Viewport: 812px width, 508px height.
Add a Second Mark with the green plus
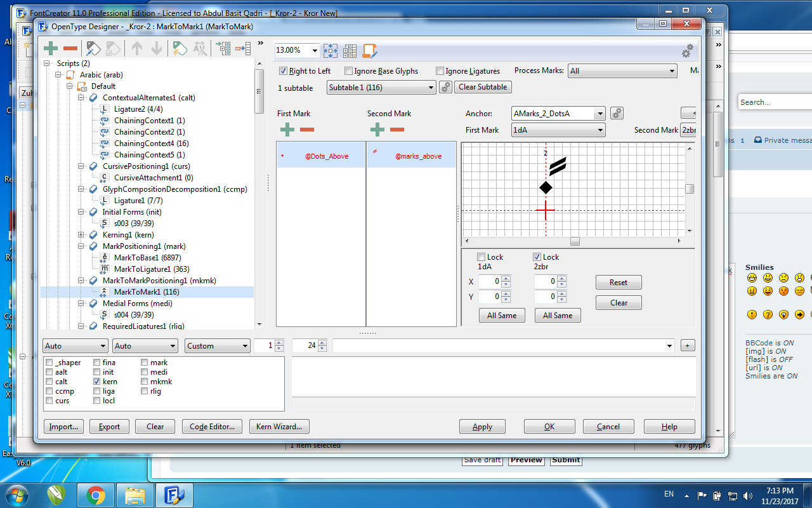(x=377, y=130)
